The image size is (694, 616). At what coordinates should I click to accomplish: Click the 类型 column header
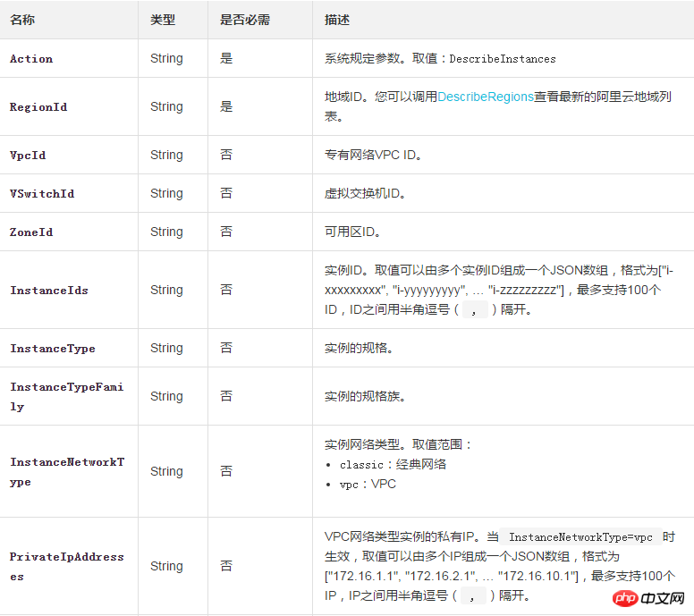163,20
